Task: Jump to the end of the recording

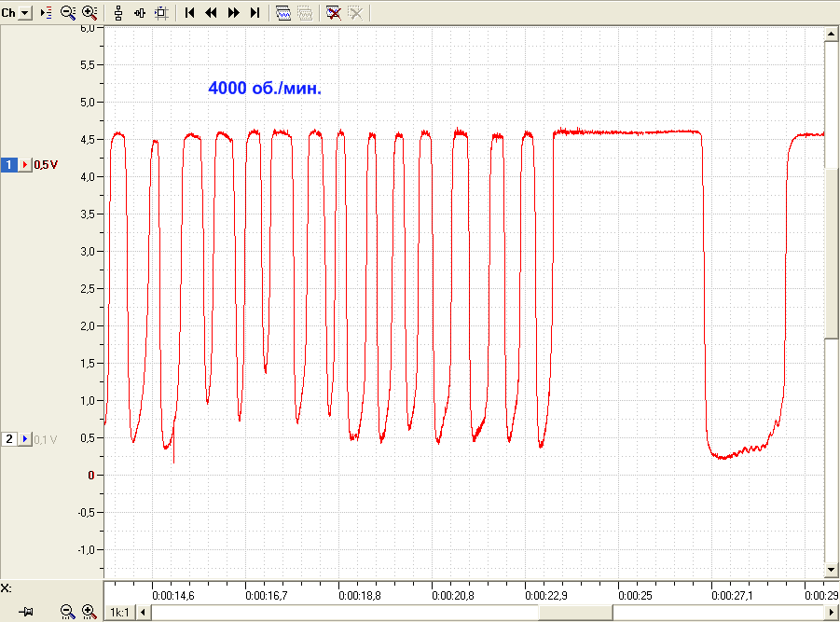Action: [x=255, y=13]
